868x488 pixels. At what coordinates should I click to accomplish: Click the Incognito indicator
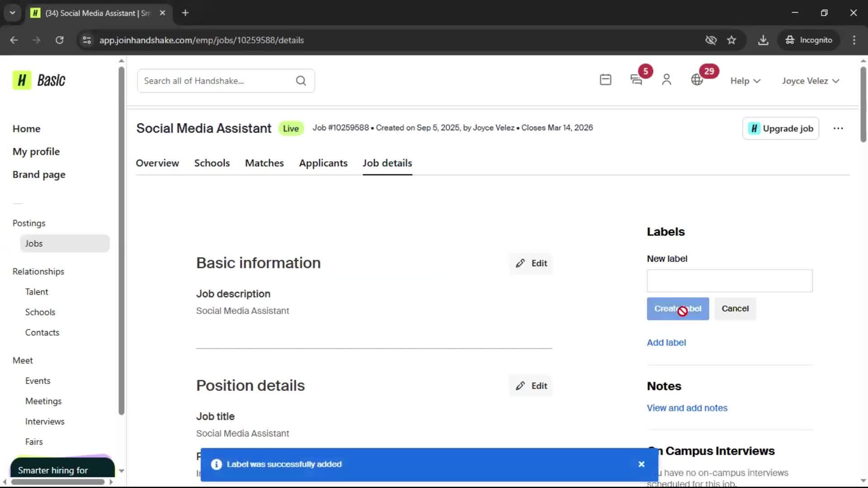(809, 40)
